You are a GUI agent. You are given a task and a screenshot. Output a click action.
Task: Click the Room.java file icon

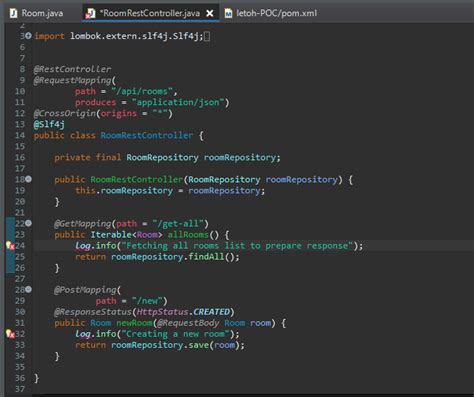point(14,13)
